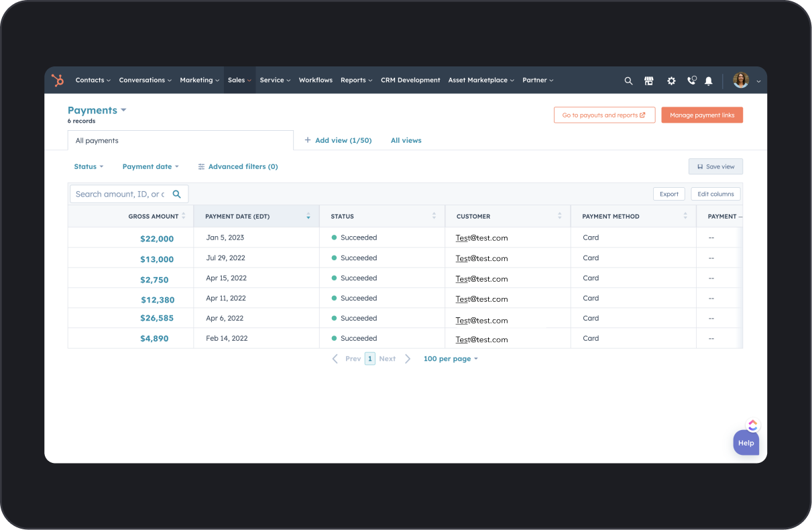Open the Settings gear icon
The image size is (812, 530).
tap(671, 81)
